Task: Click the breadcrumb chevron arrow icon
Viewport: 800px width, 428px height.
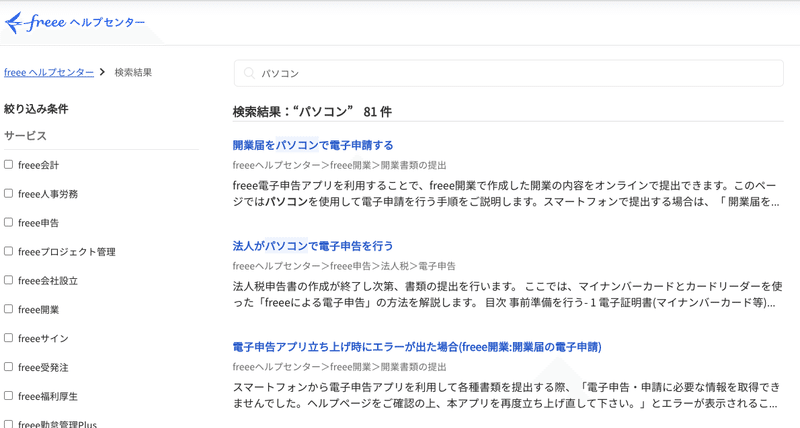Action: (x=102, y=72)
